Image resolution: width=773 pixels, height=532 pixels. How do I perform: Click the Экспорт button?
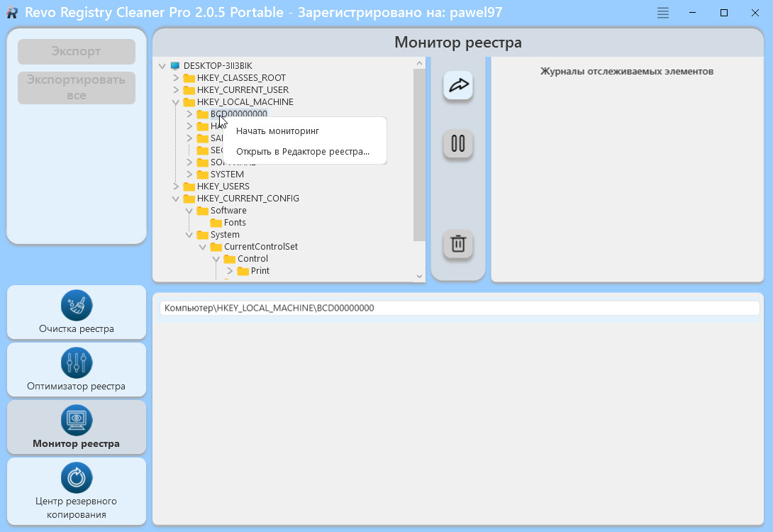coord(77,52)
